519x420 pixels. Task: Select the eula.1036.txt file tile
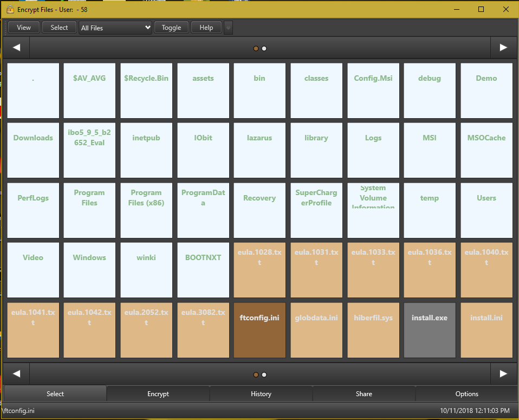[x=430, y=270]
